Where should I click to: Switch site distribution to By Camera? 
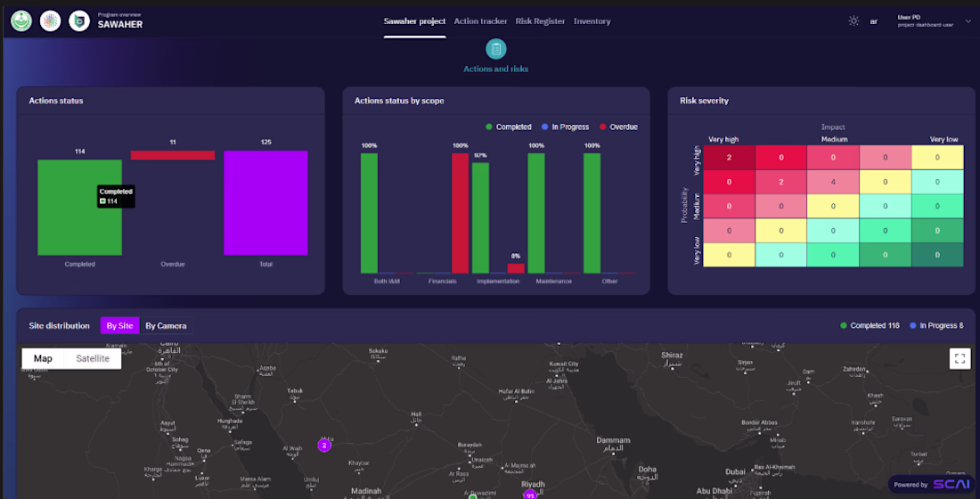[166, 326]
